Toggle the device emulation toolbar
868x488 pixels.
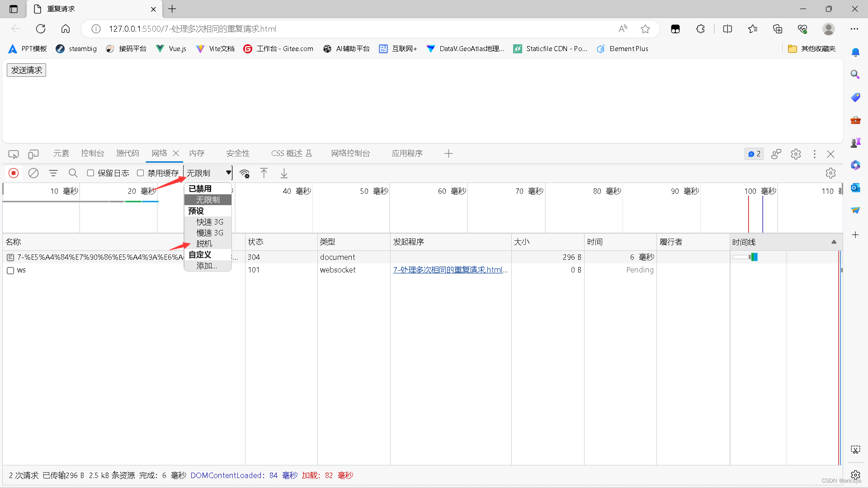[33, 154]
